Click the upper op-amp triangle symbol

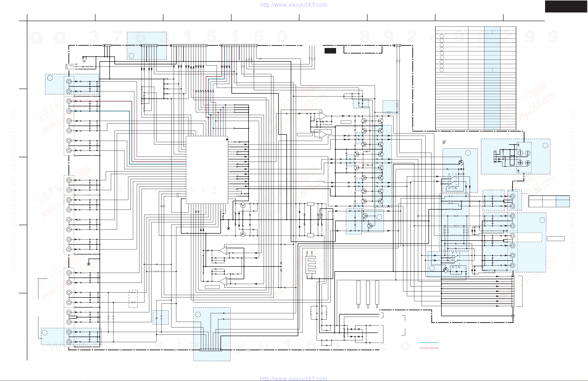point(323,116)
